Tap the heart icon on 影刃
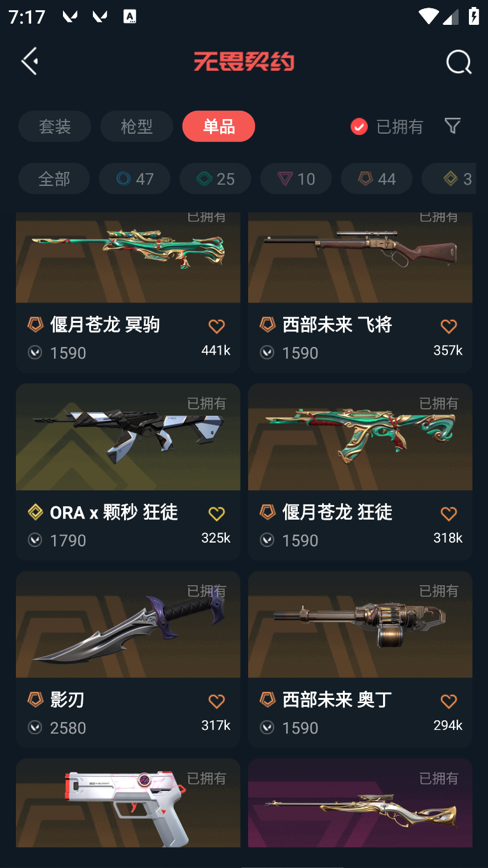 (x=217, y=701)
